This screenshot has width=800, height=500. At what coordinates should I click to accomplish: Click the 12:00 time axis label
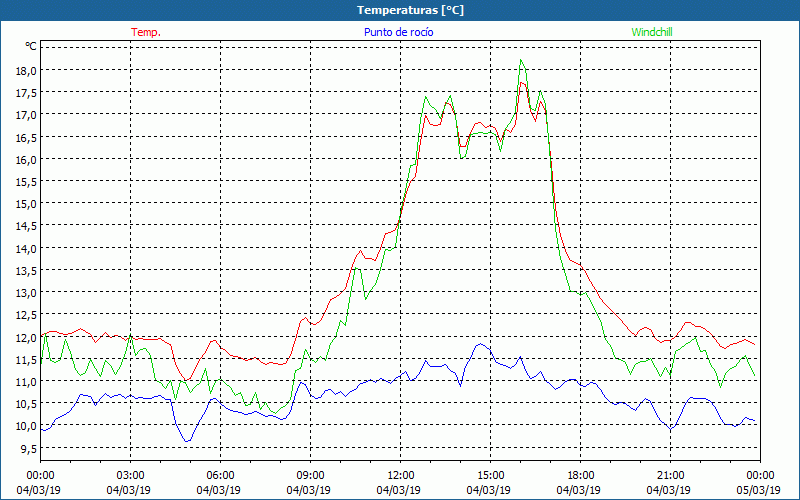[x=401, y=476]
